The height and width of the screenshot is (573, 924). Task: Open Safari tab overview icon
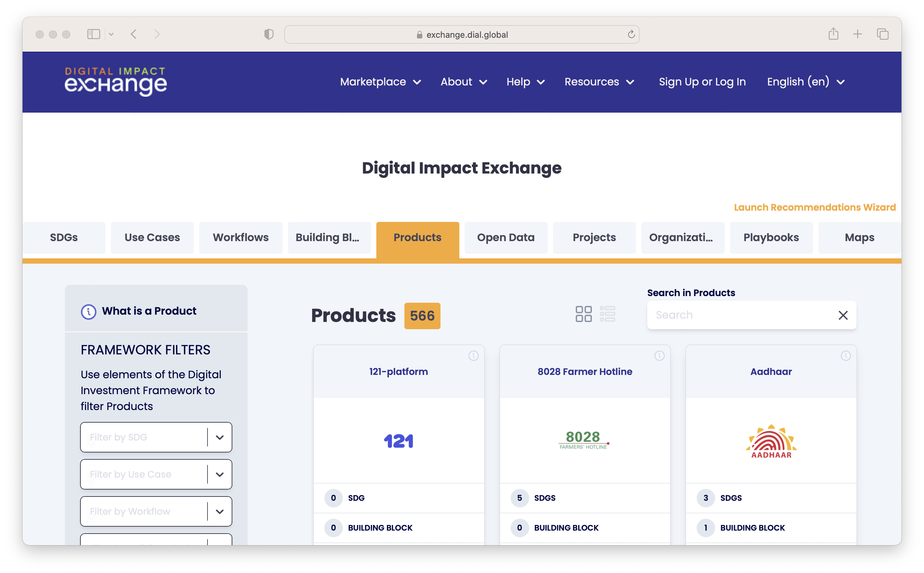[x=882, y=34]
